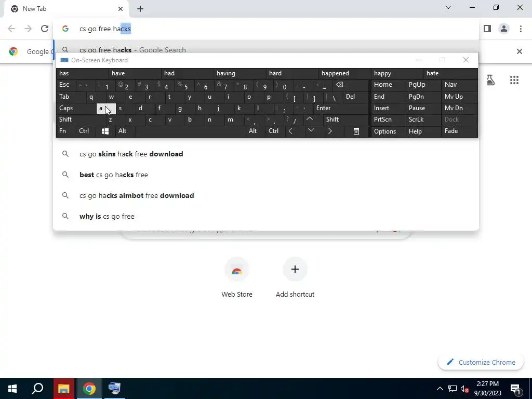Image resolution: width=532 pixels, height=399 pixels.
Task: Click the Esc key on On-Screen Keyboard
Action: pos(66,85)
